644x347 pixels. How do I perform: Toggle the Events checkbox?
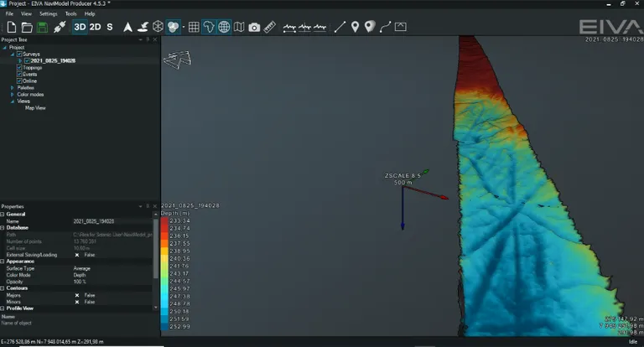click(x=19, y=75)
